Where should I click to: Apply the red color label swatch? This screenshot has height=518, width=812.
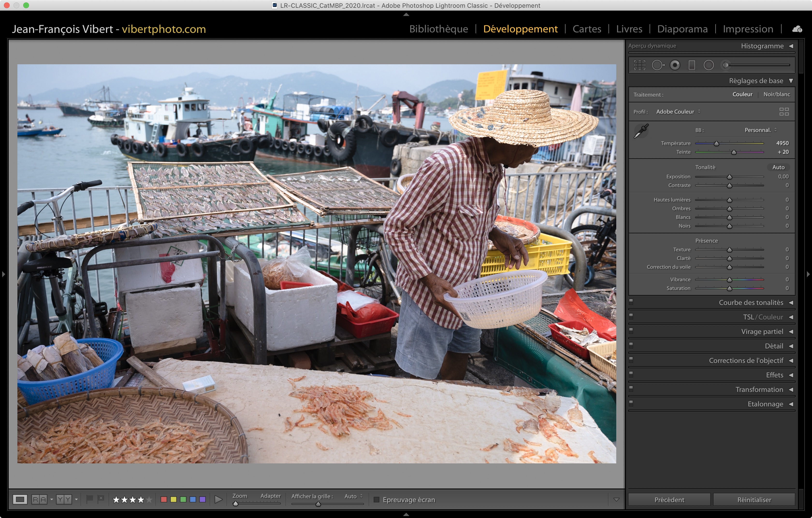(164, 499)
